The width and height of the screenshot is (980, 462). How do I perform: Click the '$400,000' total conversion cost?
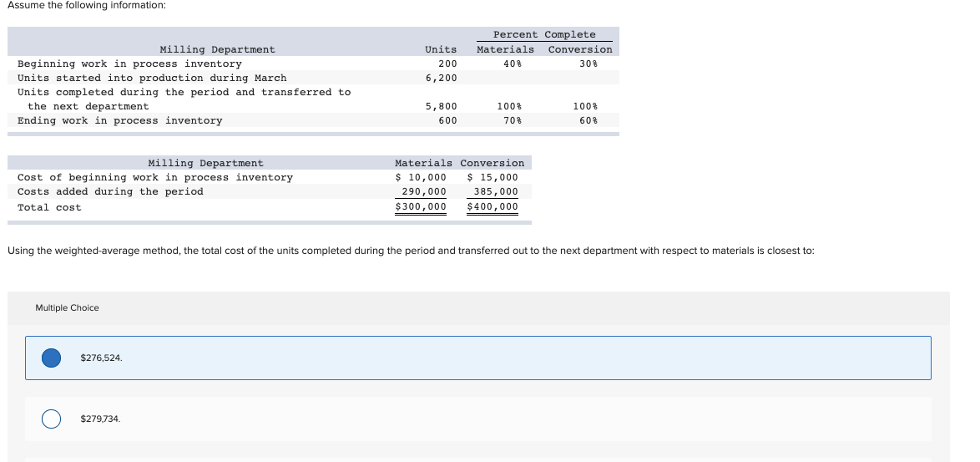tap(493, 207)
